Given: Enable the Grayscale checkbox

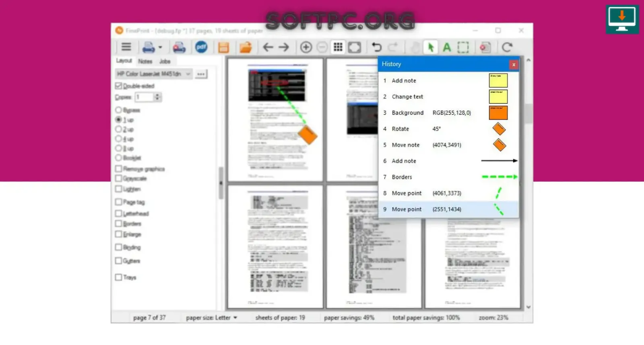Looking at the screenshot, I should click(x=118, y=178).
